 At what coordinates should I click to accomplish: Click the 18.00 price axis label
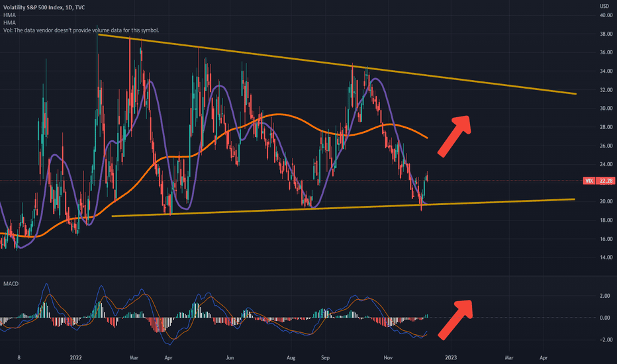tap(606, 220)
